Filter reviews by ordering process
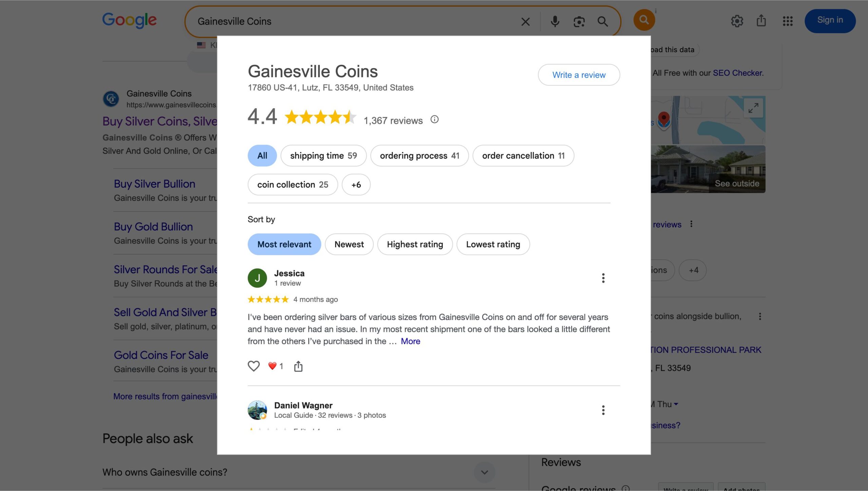 (x=419, y=156)
